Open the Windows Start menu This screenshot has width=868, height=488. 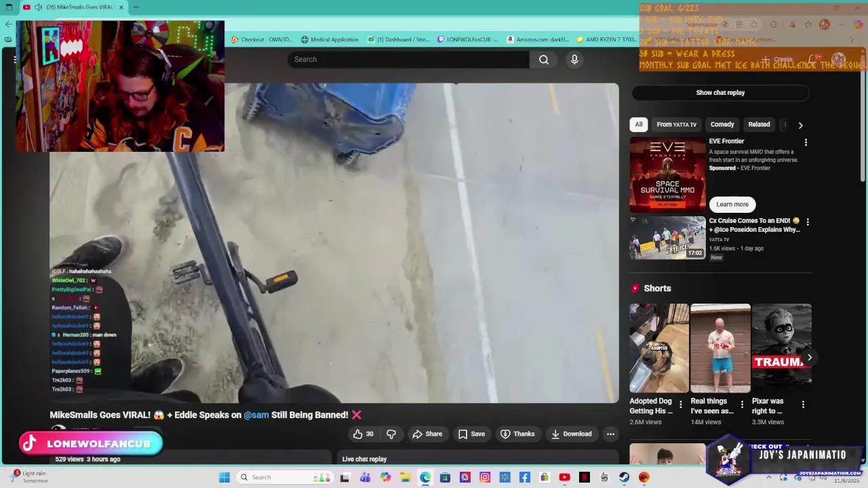coord(224,477)
